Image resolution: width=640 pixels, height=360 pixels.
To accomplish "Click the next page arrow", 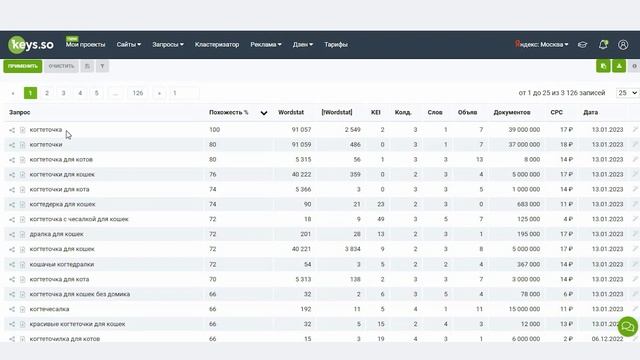I will coord(159,93).
